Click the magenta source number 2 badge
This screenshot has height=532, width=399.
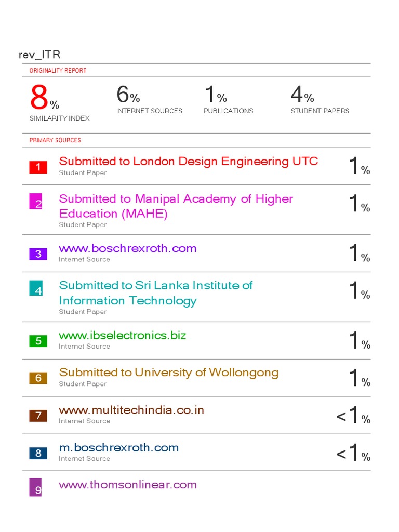pos(35,201)
